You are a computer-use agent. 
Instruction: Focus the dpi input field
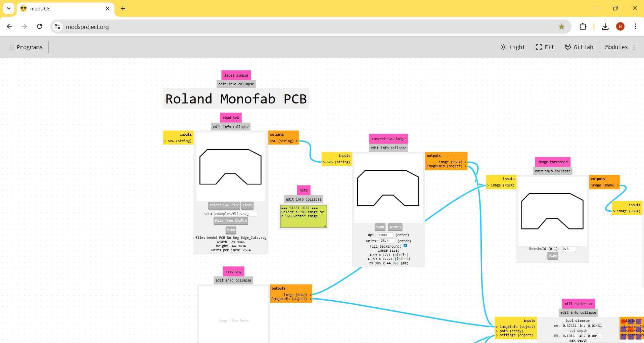(385, 235)
